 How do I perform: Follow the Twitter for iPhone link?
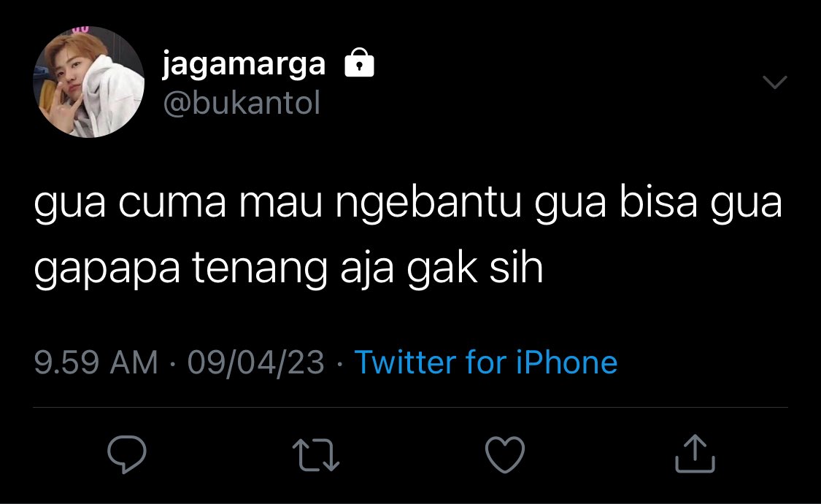point(486,363)
